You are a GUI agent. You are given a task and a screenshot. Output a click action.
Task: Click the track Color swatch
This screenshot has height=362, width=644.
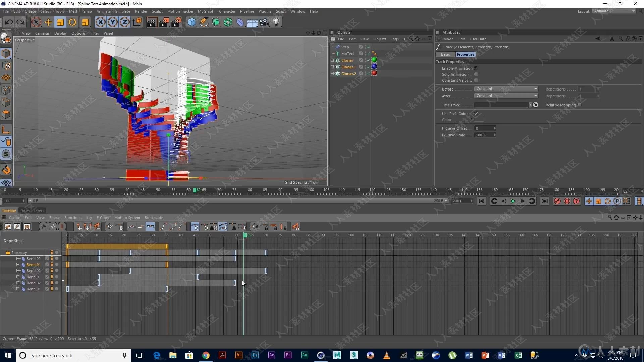tap(479, 120)
